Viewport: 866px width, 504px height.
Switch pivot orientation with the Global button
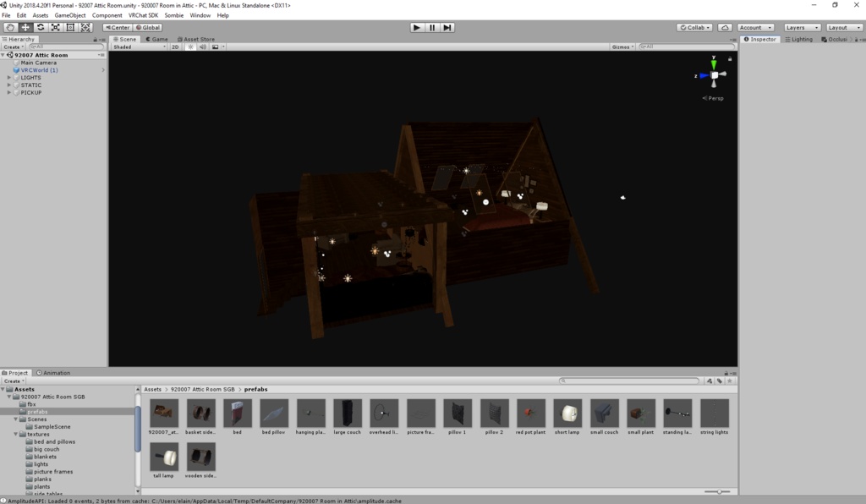tap(148, 27)
